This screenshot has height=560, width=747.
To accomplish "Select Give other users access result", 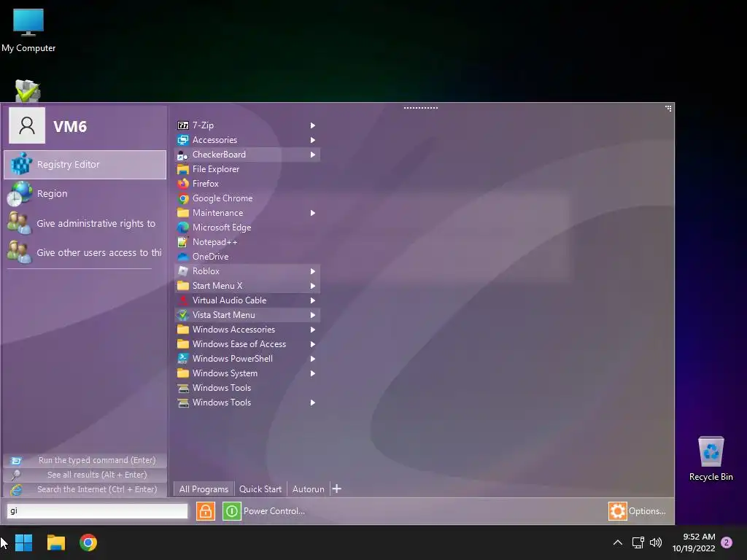I will pyautogui.click(x=85, y=252).
